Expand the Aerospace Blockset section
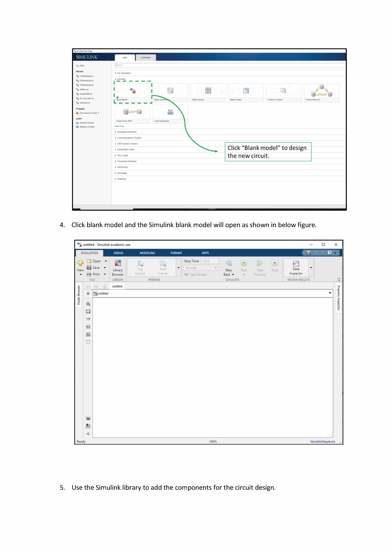This screenshot has width=392, height=554. pos(127,132)
